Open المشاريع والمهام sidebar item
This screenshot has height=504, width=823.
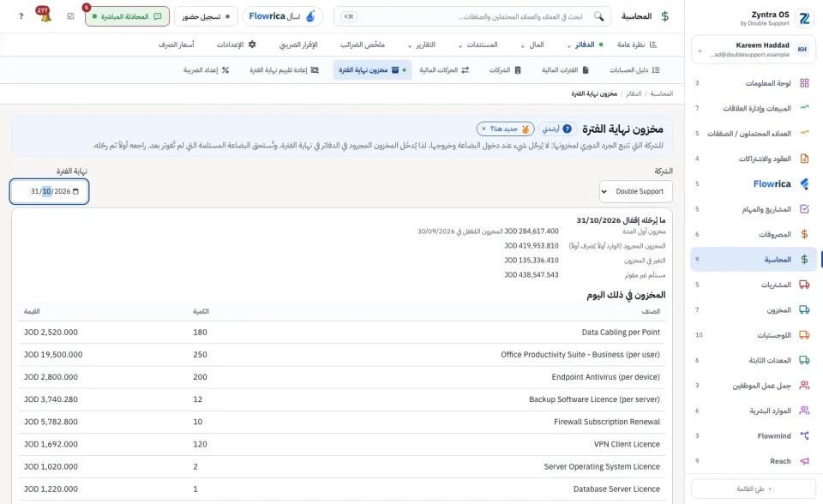point(754,209)
